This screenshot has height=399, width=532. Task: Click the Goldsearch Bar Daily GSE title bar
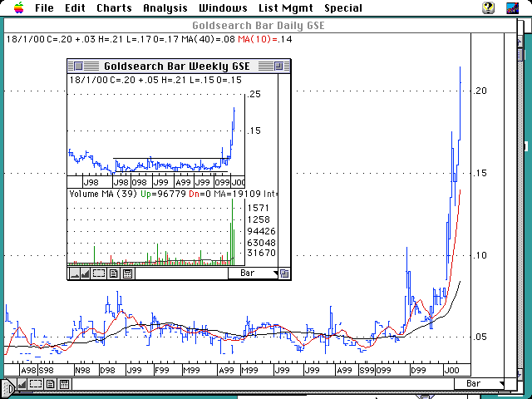(x=259, y=26)
